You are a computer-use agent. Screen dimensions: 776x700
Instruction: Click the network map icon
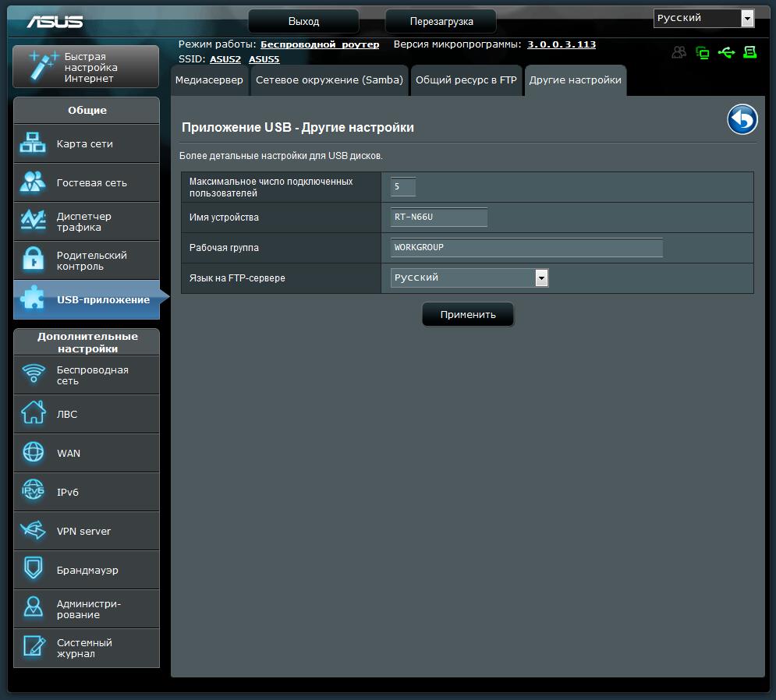[x=33, y=143]
